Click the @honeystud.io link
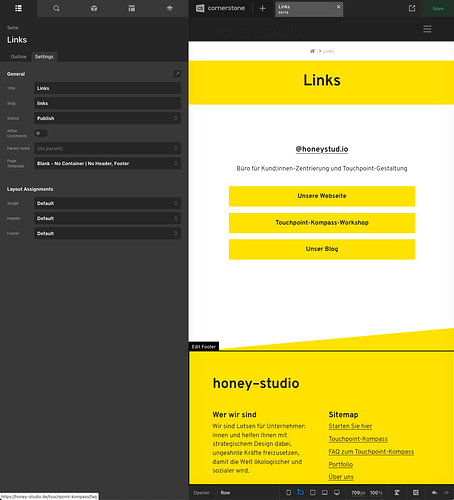 pyautogui.click(x=322, y=149)
